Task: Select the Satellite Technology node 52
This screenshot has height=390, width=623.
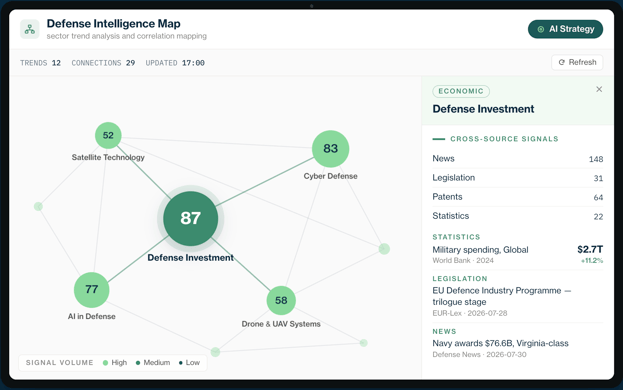Action: (108, 135)
